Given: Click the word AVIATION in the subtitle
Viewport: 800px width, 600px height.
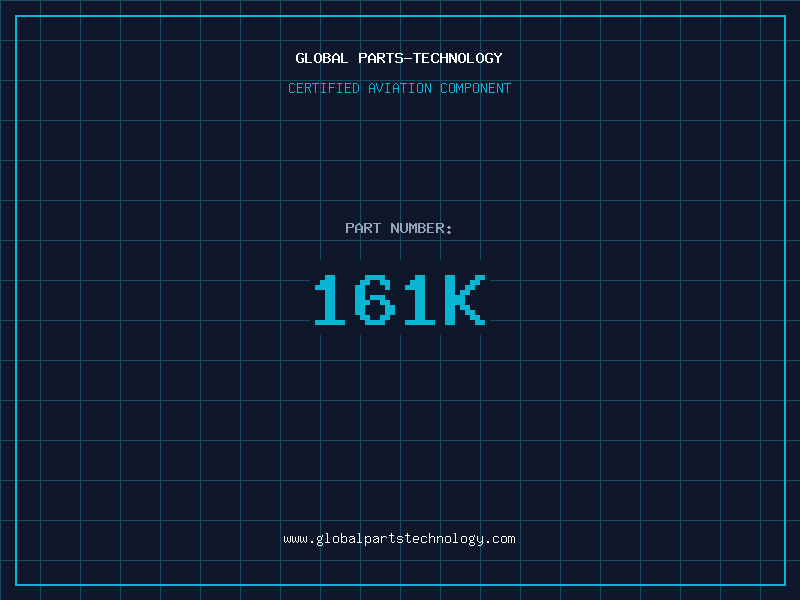Looking at the screenshot, I should pyautogui.click(x=400, y=88).
